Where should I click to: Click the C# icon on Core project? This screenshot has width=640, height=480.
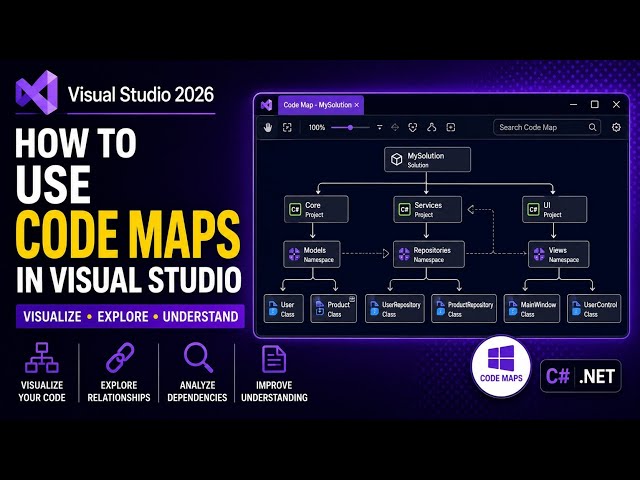click(295, 209)
